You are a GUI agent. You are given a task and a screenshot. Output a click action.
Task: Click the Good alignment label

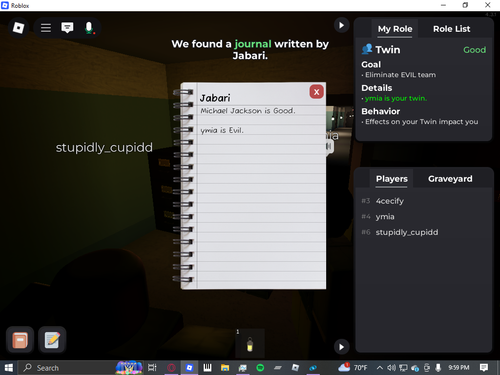[474, 50]
